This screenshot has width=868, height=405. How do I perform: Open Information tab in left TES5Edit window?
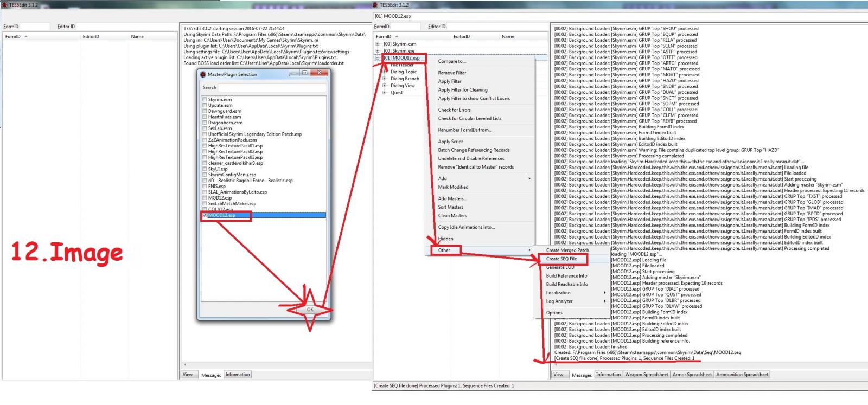[x=238, y=375]
